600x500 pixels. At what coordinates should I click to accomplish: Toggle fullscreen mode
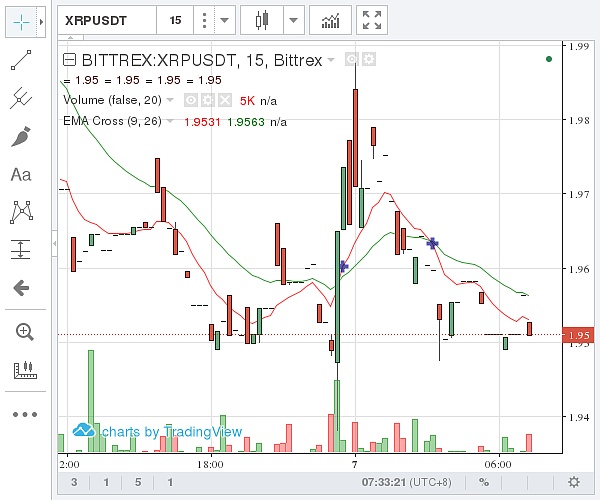pyautogui.click(x=372, y=20)
